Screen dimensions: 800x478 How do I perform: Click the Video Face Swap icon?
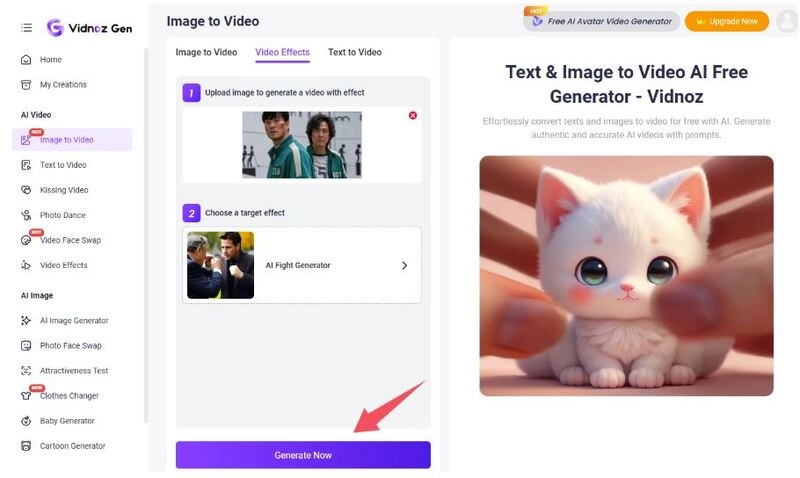pos(26,240)
